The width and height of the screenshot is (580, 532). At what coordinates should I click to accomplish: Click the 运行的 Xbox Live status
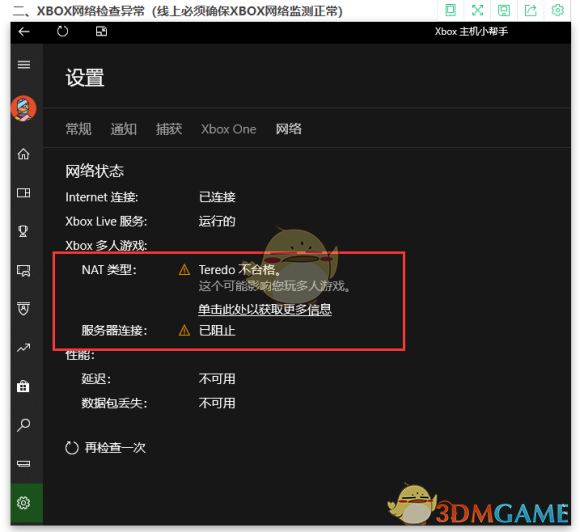(217, 221)
